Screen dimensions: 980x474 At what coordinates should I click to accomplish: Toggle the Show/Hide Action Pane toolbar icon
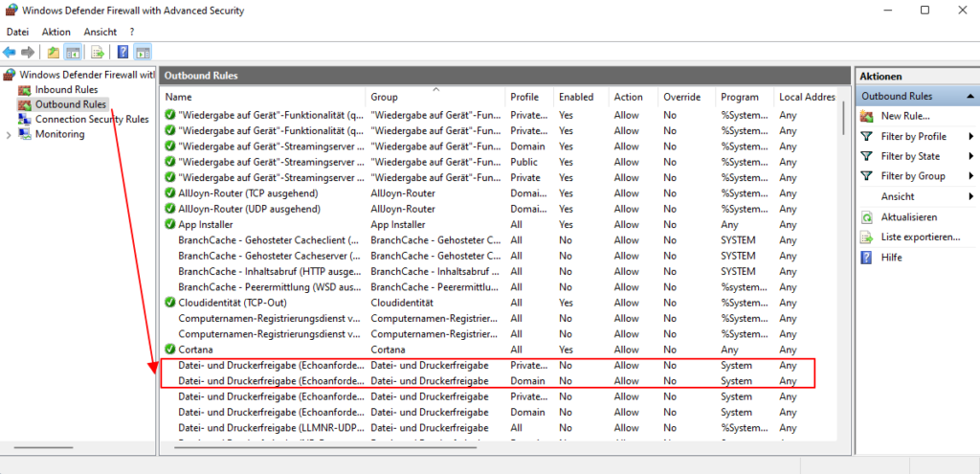click(x=144, y=52)
